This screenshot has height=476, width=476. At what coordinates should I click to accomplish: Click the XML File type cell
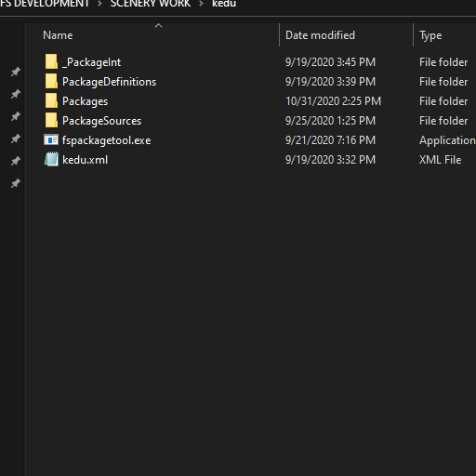(x=440, y=160)
